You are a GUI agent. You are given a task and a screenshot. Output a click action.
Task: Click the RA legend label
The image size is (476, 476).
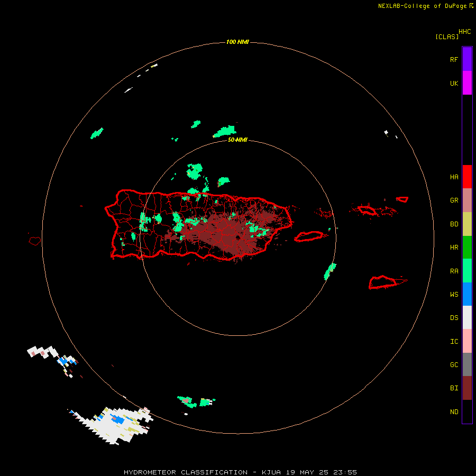(x=454, y=271)
